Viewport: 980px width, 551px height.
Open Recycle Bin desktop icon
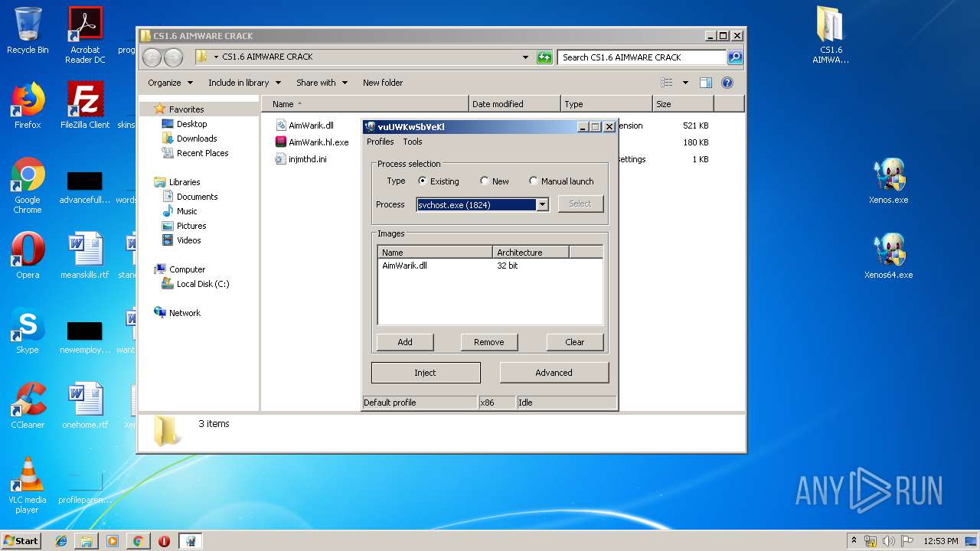(28, 31)
